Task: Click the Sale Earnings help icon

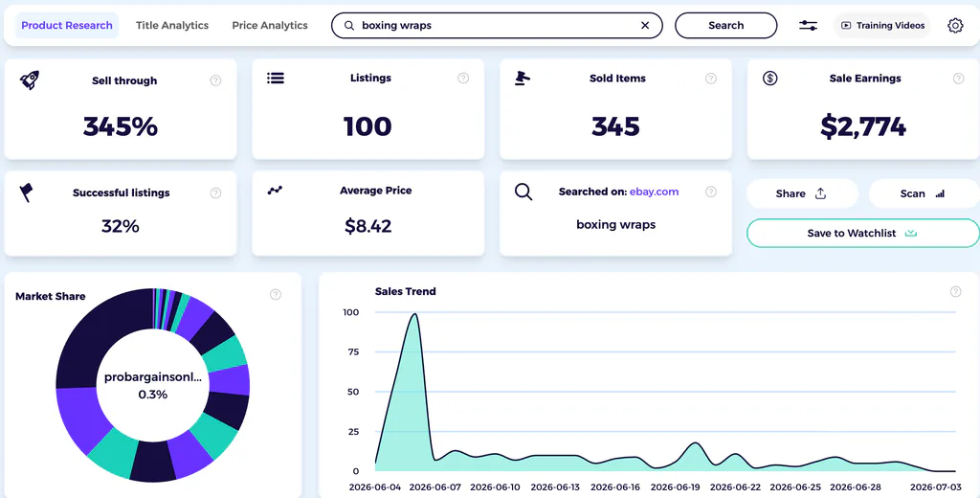Action: (x=958, y=79)
